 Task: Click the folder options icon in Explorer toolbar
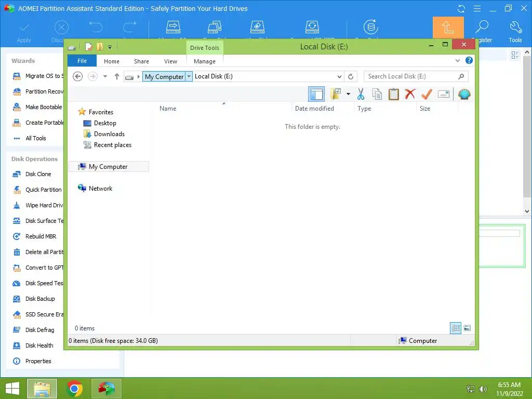click(336, 94)
